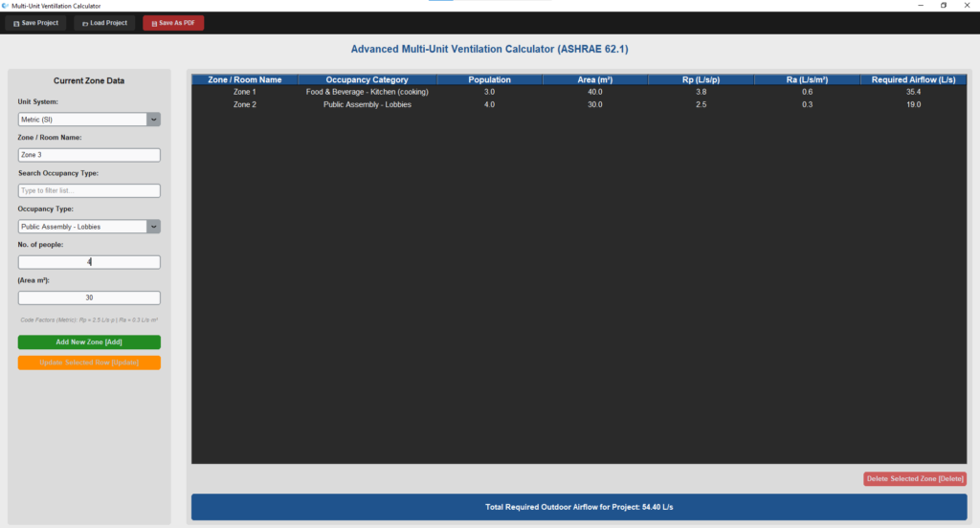
Task: Click Zone 2 population value 4.0
Action: click(x=489, y=104)
